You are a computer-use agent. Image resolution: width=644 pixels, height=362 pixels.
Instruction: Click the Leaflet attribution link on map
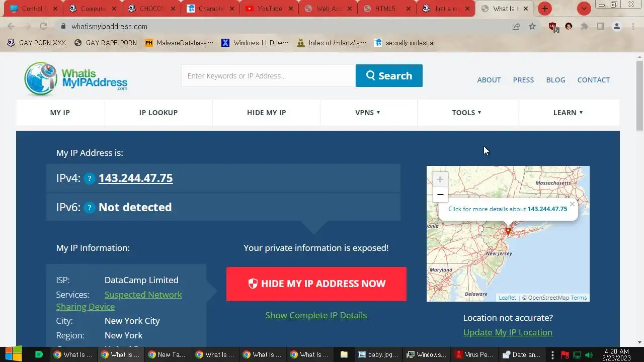point(507,298)
